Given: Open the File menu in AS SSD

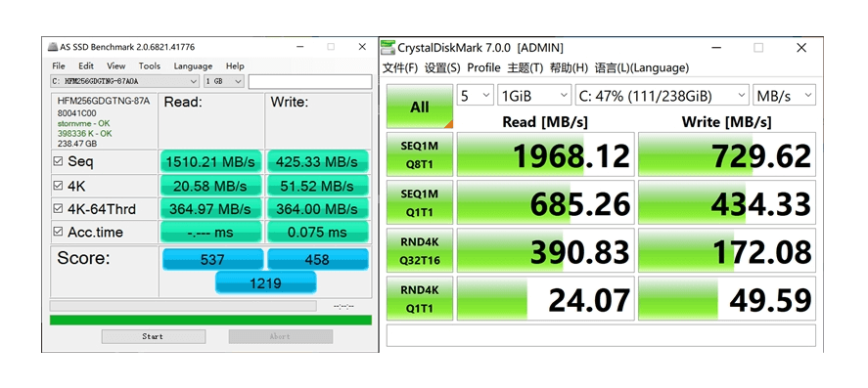Looking at the screenshot, I should click(x=59, y=65).
